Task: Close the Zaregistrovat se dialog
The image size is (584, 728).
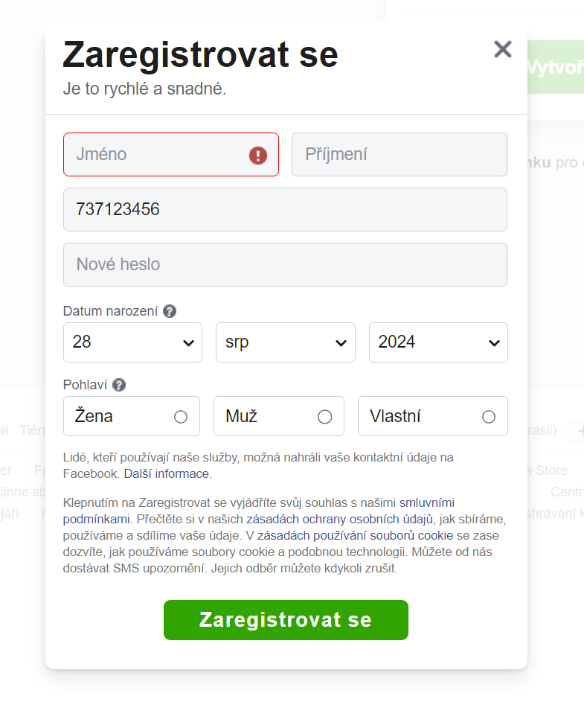Action: tap(503, 49)
